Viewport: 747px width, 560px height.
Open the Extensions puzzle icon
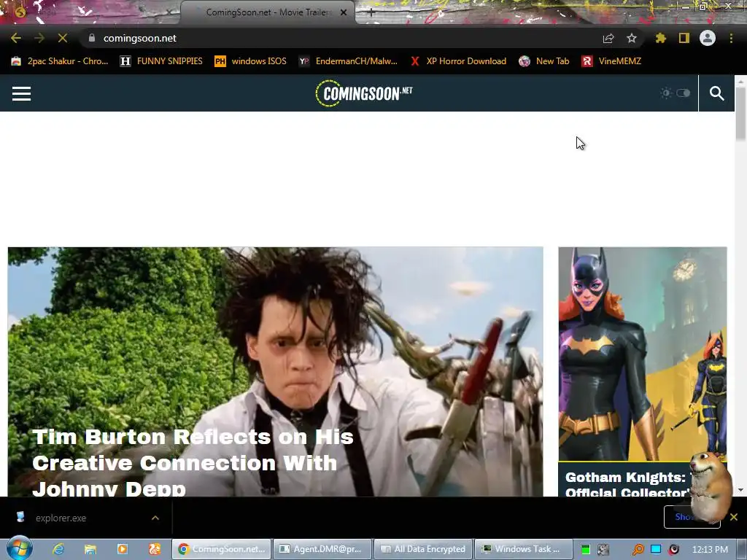660,38
